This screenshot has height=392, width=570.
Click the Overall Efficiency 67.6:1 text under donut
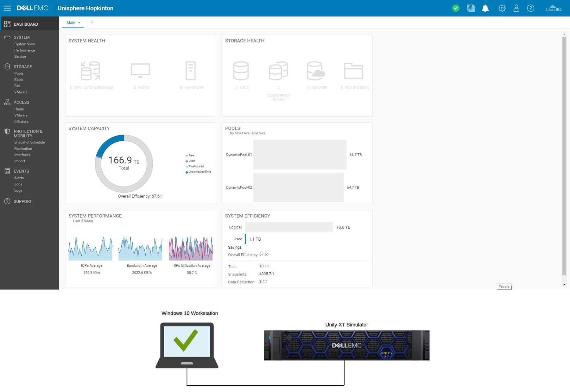pyautogui.click(x=140, y=196)
